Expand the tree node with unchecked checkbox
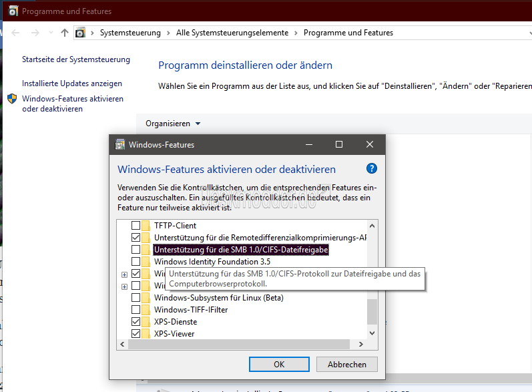The width and height of the screenshot is (532, 392). click(x=125, y=286)
